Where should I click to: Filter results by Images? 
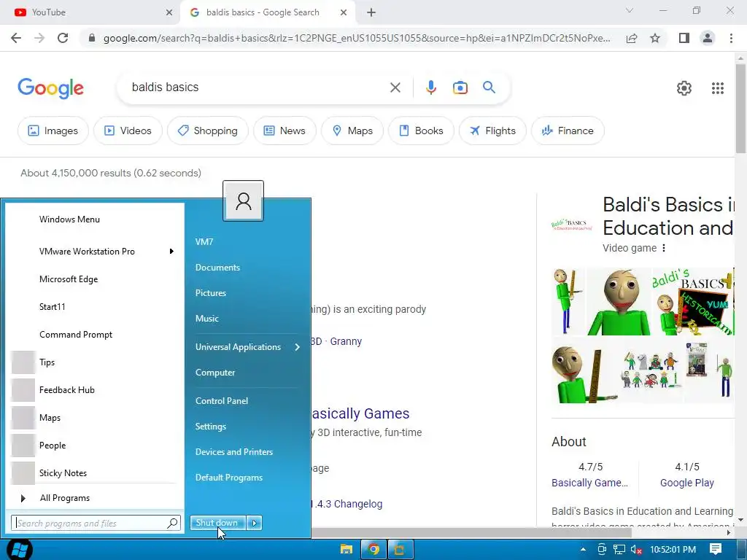click(53, 131)
